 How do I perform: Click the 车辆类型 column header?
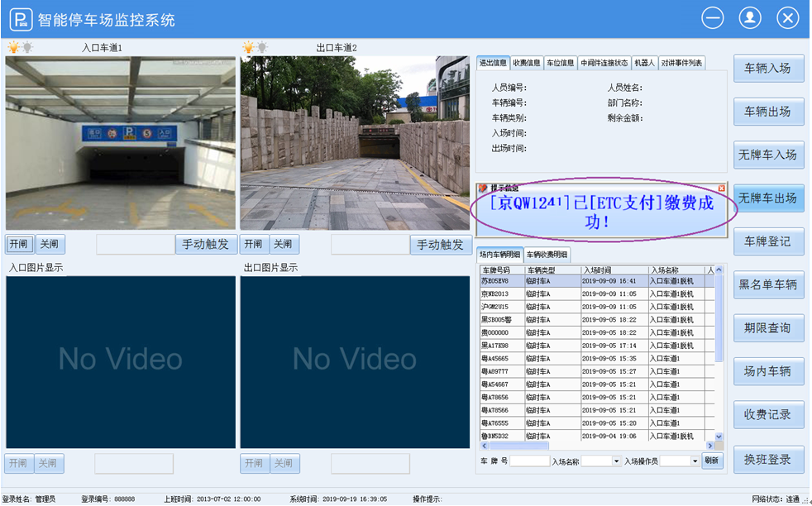(552, 270)
